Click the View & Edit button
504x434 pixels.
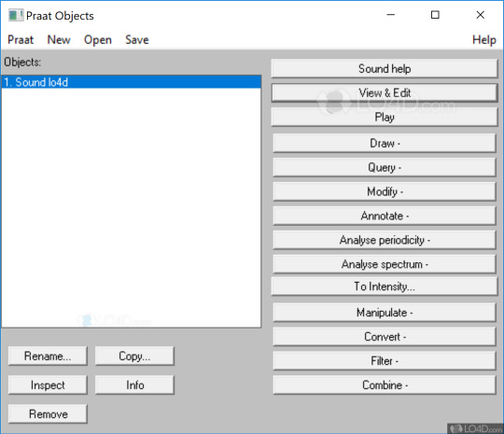coord(385,93)
